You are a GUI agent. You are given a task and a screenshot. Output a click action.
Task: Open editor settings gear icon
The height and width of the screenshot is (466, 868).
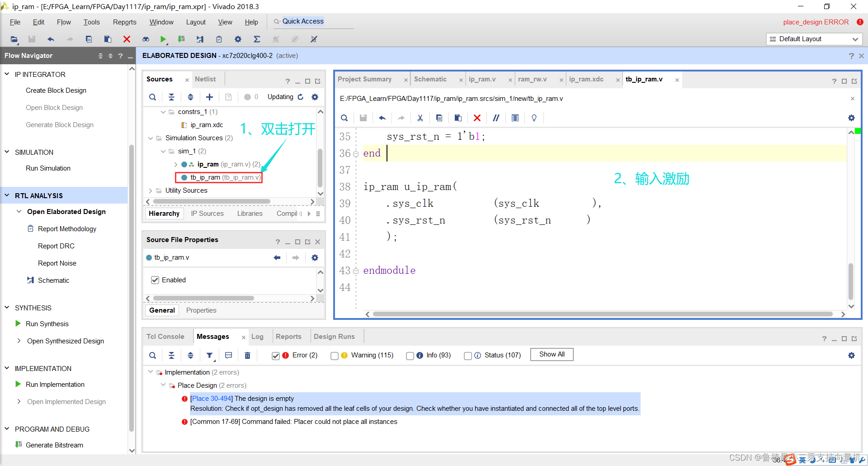tap(851, 118)
